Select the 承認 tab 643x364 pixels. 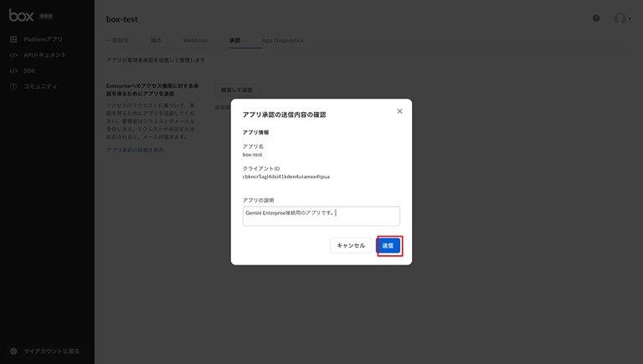click(234, 40)
